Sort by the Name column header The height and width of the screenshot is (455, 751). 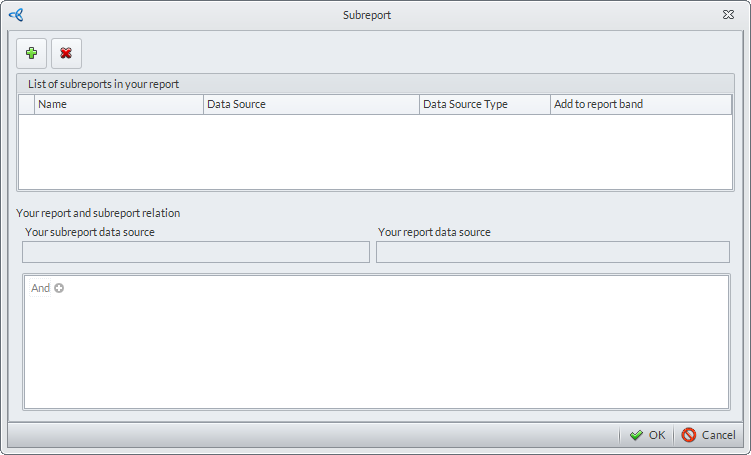pos(118,104)
